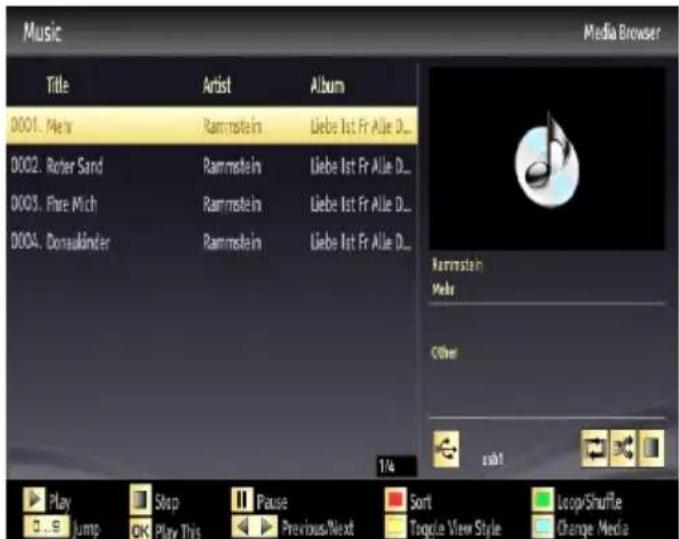
Task: Select track 0004 Donaukinder
Action: [x=212, y=242]
